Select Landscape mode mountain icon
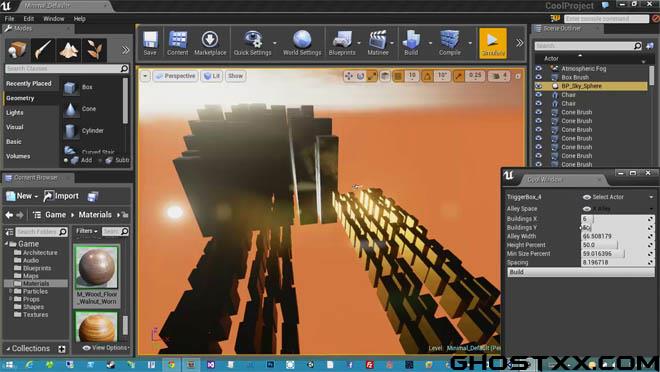The width and height of the screenshot is (660, 372). [x=69, y=50]
